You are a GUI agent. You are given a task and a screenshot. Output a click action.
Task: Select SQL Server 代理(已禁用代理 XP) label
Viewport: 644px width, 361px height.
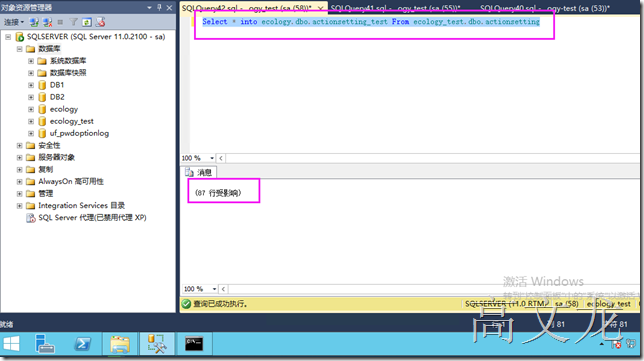(x=92, y=218)
